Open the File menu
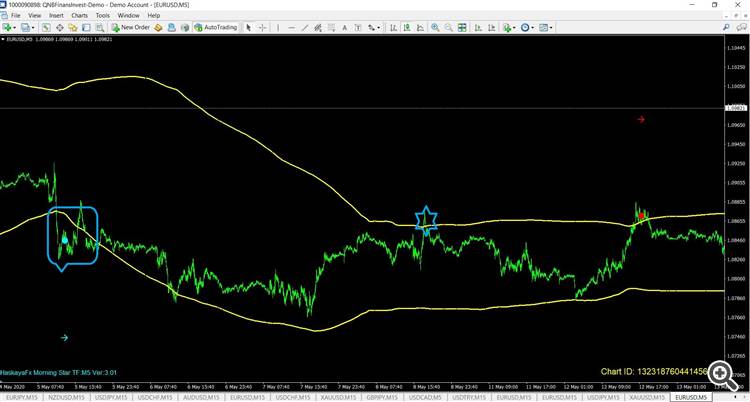 [x=16, y=15]
